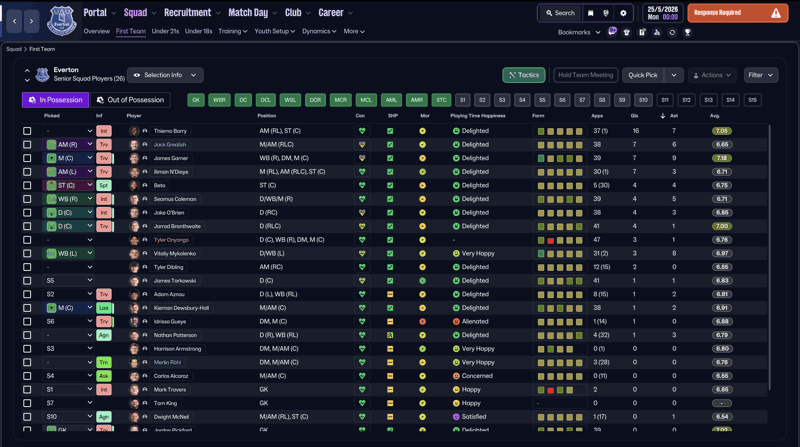The width and height of the screenshot is (800, 447).
Task: Click Merlin Röhl's Trn info badge
Action: coord(104,362)
